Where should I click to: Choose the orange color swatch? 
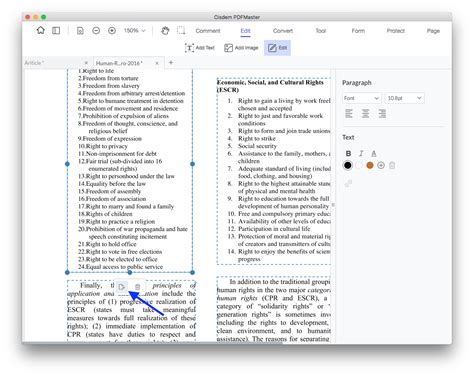(x=370, y=165)
